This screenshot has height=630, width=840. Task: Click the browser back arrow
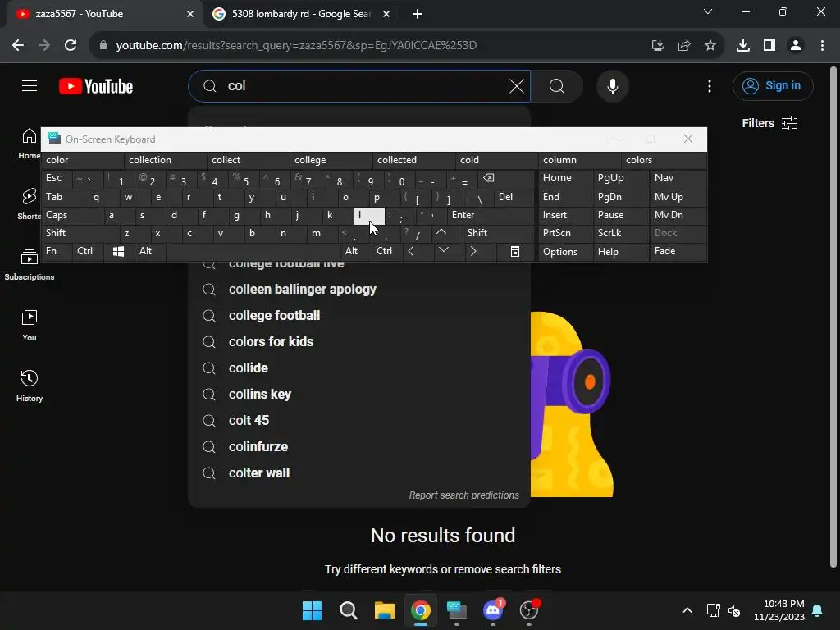click(18, 46)
